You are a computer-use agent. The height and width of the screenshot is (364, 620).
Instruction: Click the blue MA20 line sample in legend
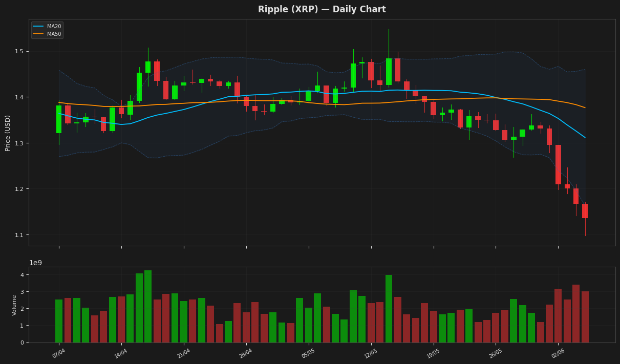point(39,27)
